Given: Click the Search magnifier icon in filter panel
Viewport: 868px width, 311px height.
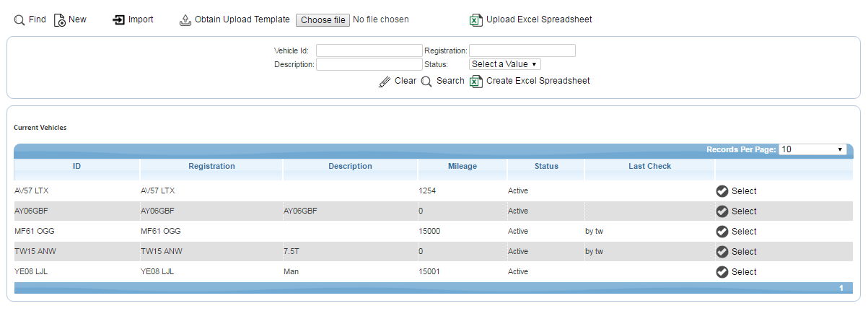Looking at the screenshot, I should click(x=426, y=82).
